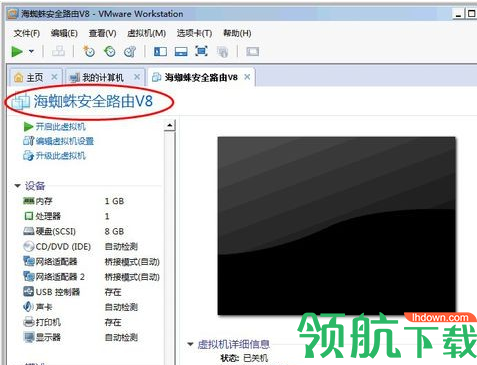Revert to snapshot using the toolbar icon

click(110, 51)
